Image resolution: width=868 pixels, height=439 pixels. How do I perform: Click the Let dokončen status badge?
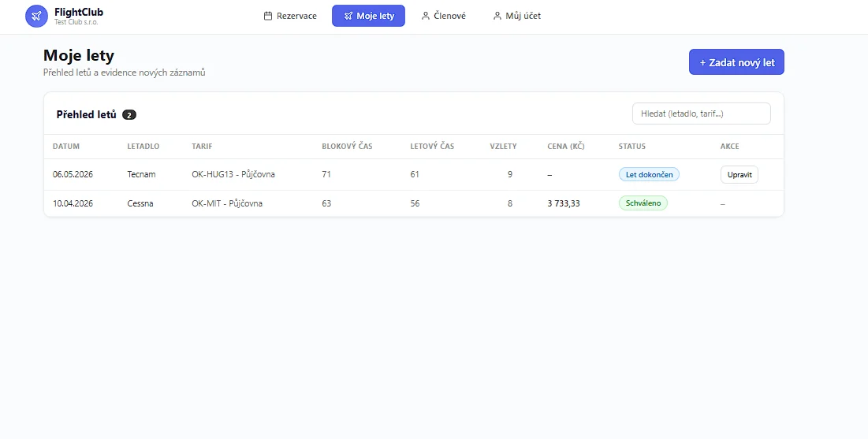coord(649,174)
